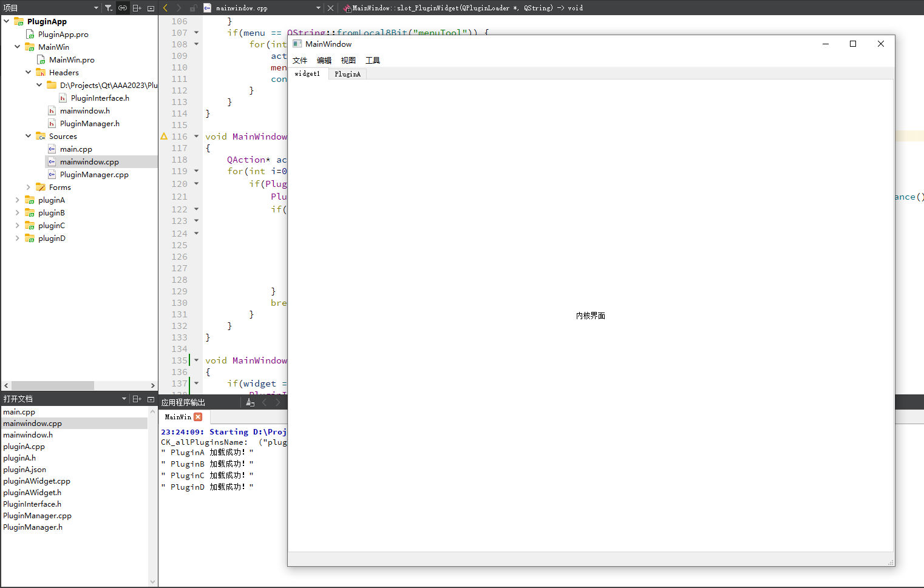
Task: Select PluginApp.pro in project tree
Action: [x=63, y=34]
